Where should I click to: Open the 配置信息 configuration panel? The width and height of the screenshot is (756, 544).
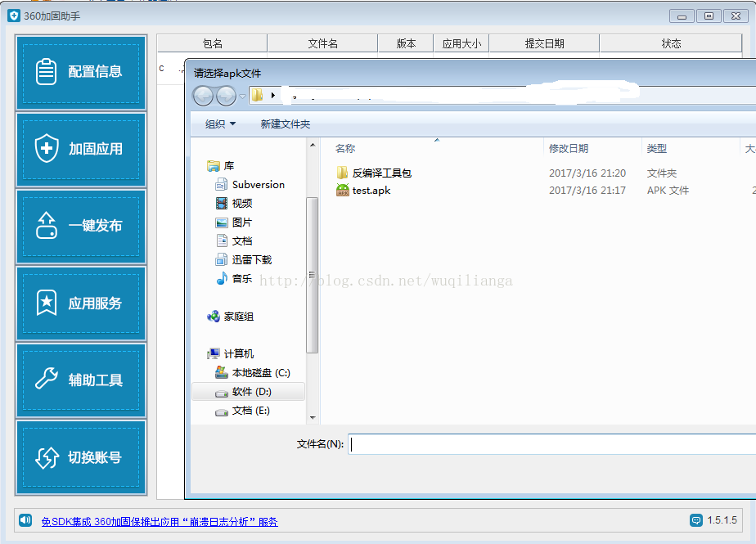[81, 72]
